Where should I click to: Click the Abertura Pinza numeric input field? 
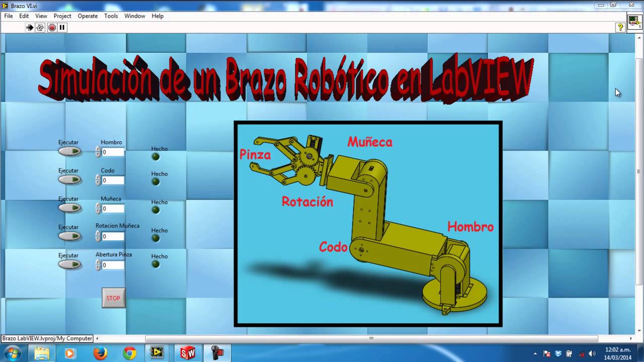click(113, 265)
